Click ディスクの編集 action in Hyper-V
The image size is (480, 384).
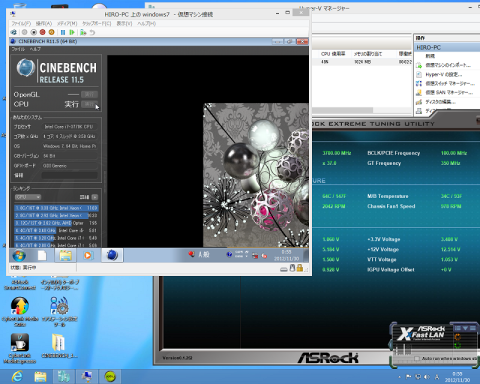pos(441,102)
